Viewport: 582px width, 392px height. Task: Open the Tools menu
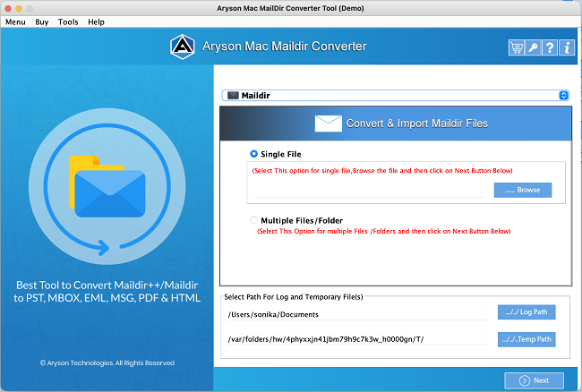click(x=68, y=21)
